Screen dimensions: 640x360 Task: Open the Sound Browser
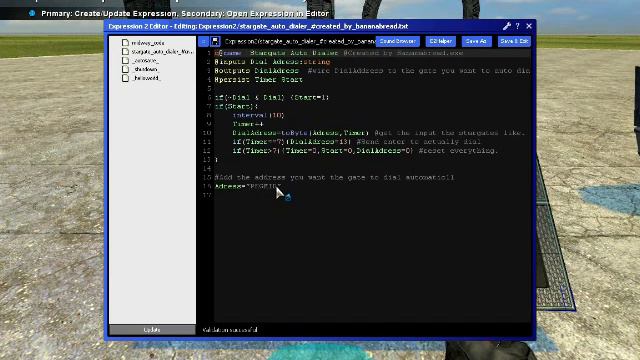coord(398,41)
